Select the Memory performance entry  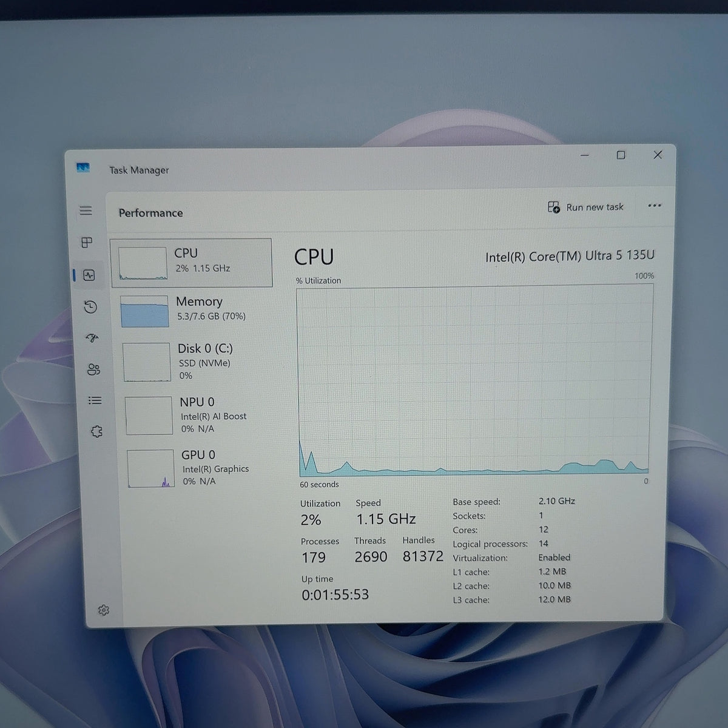point(194,311)
